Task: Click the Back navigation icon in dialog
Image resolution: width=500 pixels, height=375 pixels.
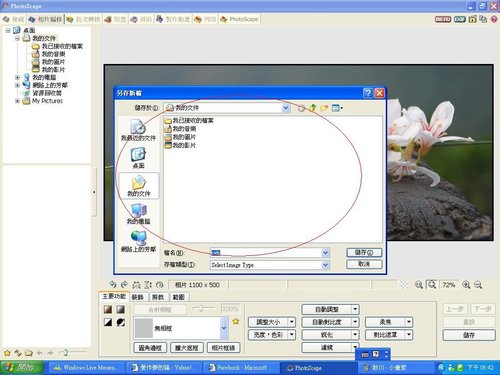Action: tap(301, 108)
